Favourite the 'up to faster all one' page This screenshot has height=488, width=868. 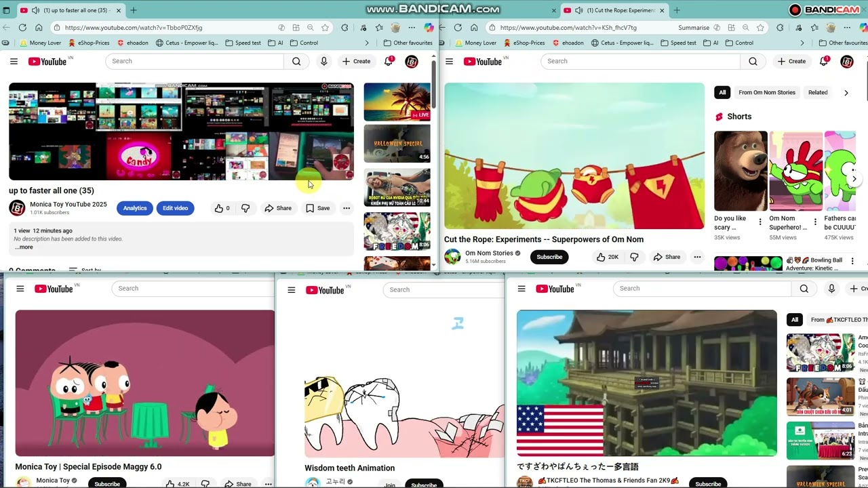tap(325, 28)
